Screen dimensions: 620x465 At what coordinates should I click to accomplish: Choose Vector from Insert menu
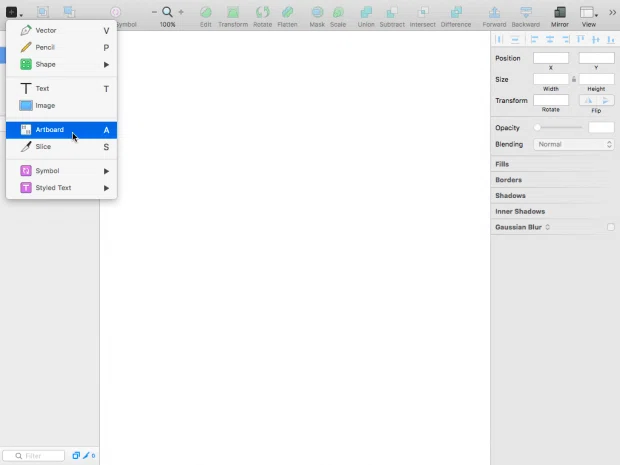[x=61, y=30]
